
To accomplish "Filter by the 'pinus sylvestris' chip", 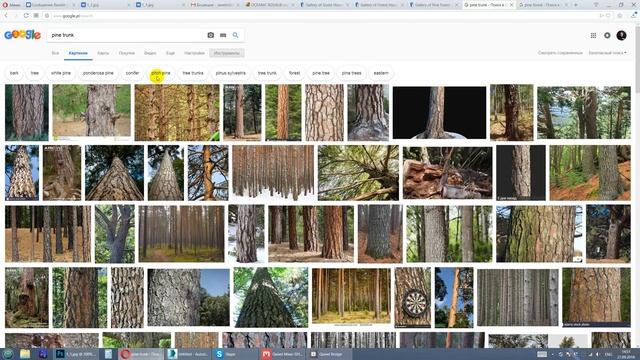I will [x=231, y=73].
